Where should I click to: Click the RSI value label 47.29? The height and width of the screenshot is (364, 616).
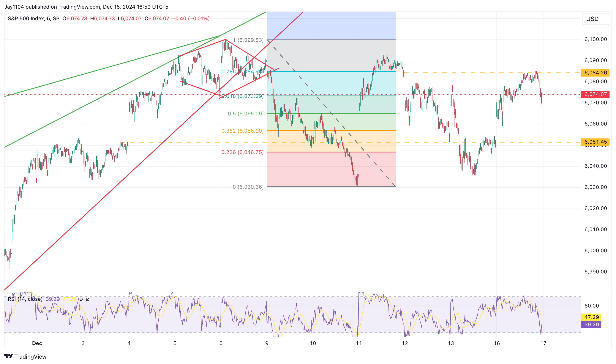591,317
